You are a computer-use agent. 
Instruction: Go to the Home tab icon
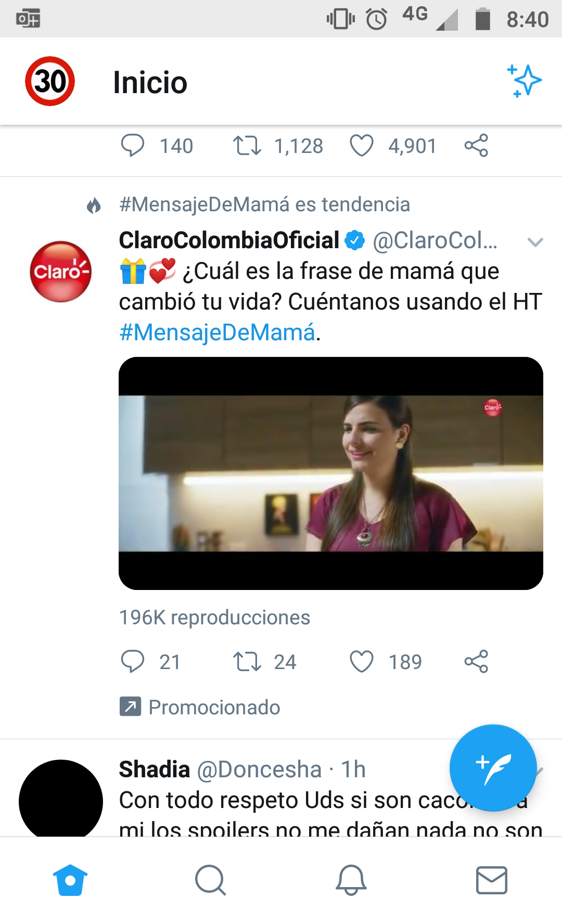(70, 880)
